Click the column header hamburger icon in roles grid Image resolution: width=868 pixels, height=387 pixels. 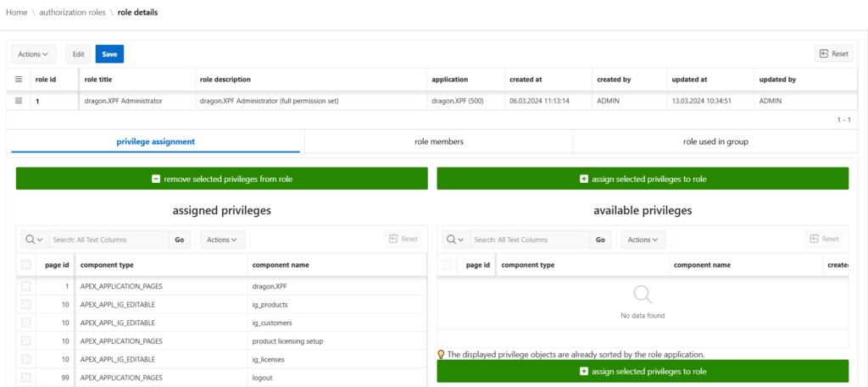[x=19, y=80]
